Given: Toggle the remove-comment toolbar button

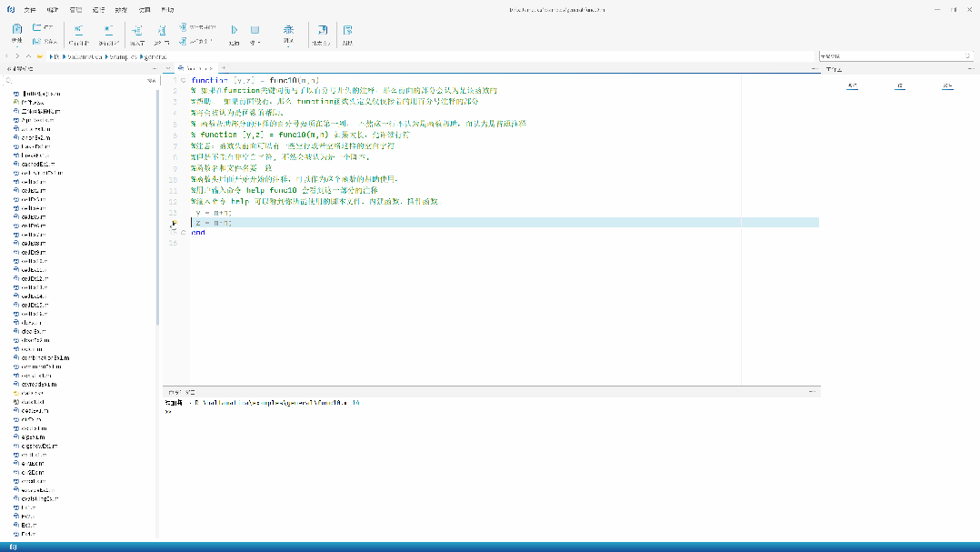Looking at the screenshot, I should coord(108,31).
